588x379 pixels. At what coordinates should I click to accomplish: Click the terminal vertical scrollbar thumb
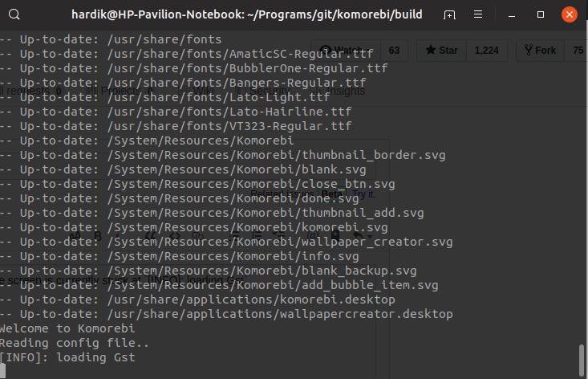[x=582, y=361]
